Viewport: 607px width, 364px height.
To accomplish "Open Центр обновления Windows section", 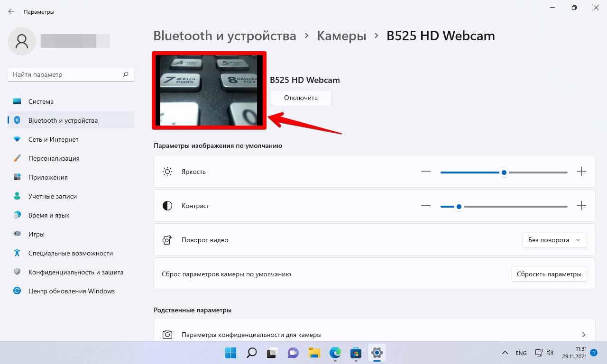I will point(71,291).
